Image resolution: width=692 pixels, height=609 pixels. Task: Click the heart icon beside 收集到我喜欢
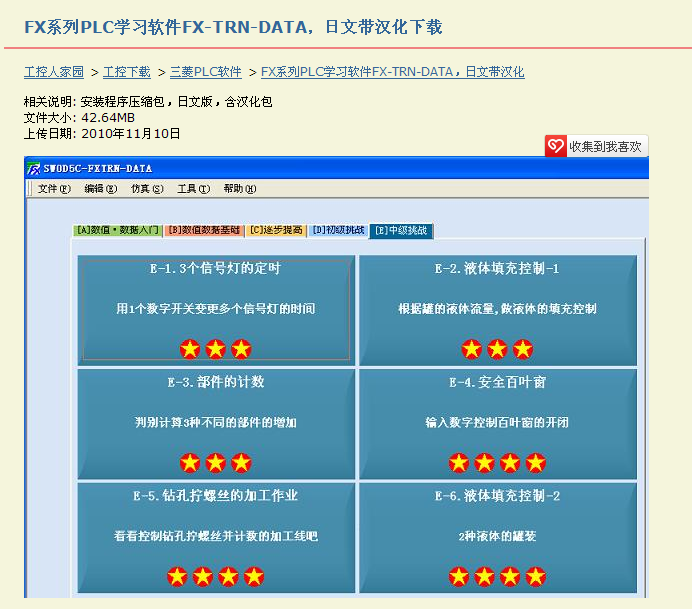click(556, 147)
